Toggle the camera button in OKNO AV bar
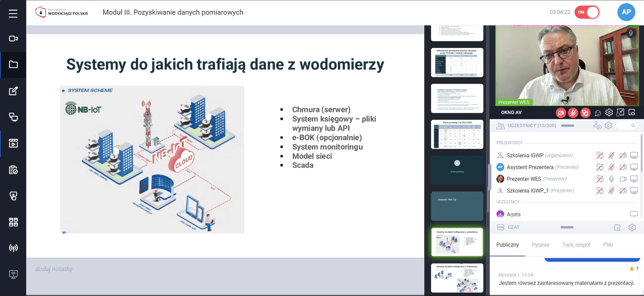This screenshot has height=296, width=644. click(x=560, y=113)
